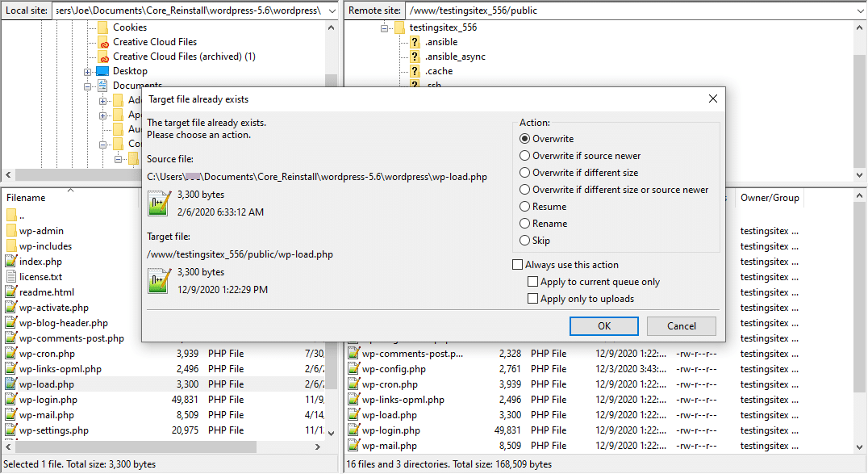Click the Creative Cloud Files folder icon
The image size is (868, 474).
[x=103, y=42]
